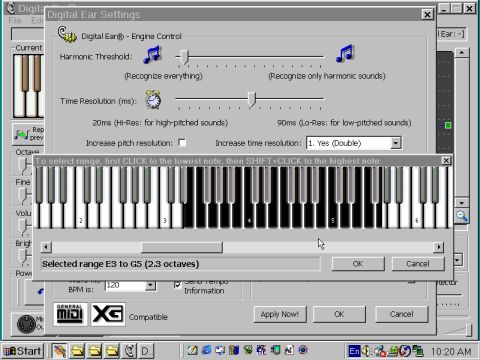Click the magnifier zoom icon at right
This screenshot has height=360, width=480.
tap(462, 216)
